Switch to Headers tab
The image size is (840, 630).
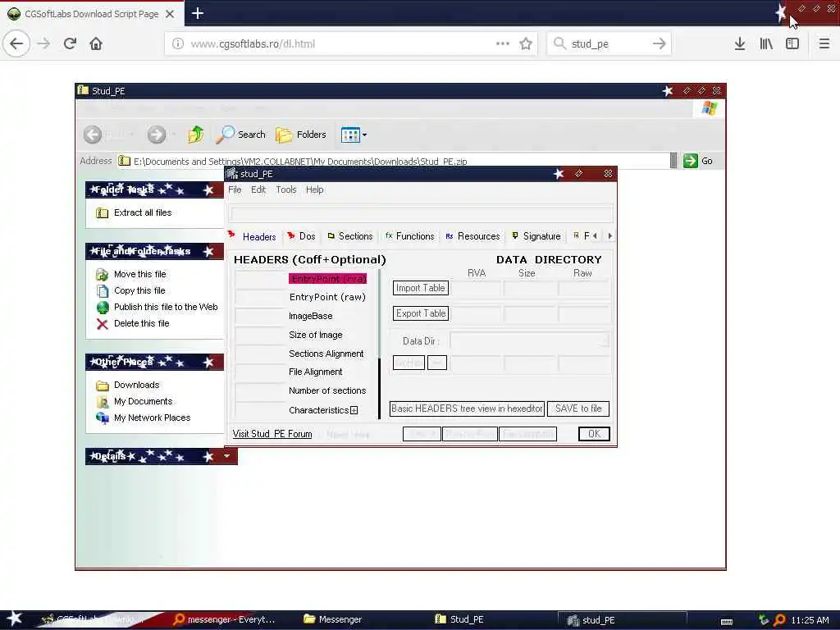point(253,236)
